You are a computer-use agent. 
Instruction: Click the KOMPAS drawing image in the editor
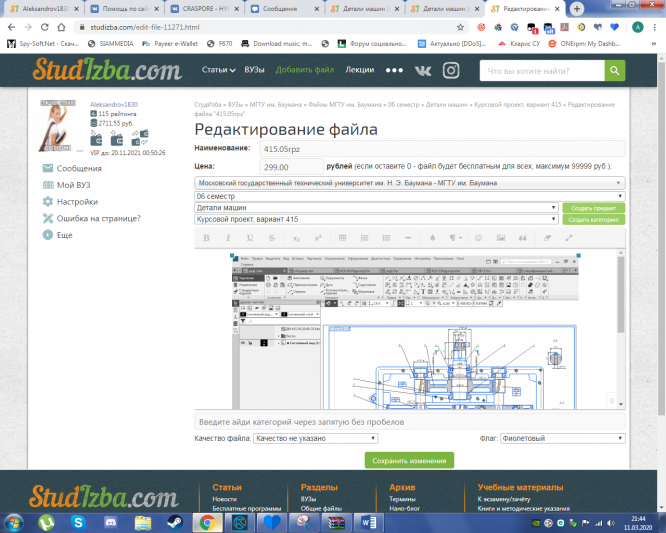[x=406, y=332]
